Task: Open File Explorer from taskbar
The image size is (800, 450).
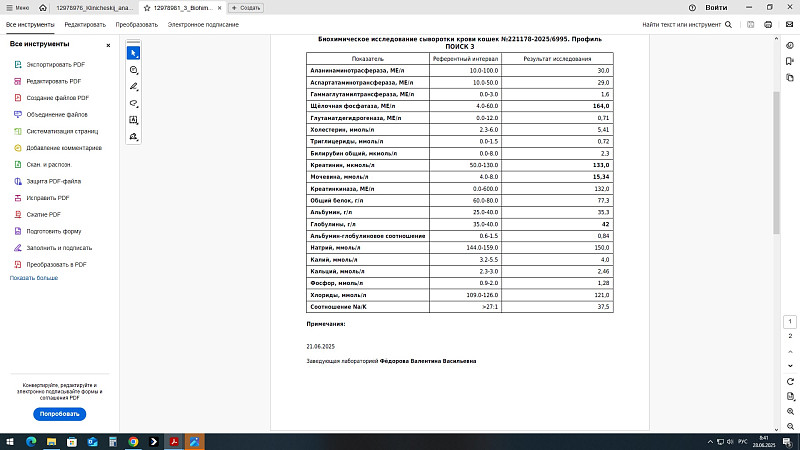Action: pos(52,441)
